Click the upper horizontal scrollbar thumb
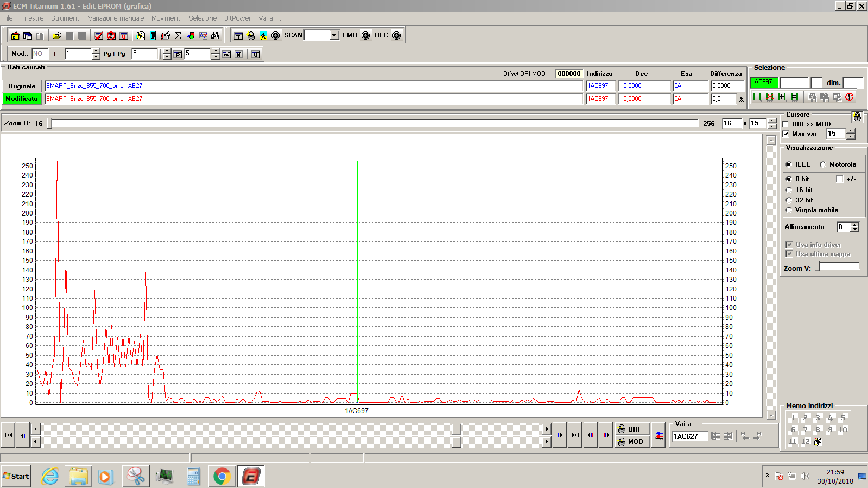Screen dimensions: 868x488 pos(457,429)
